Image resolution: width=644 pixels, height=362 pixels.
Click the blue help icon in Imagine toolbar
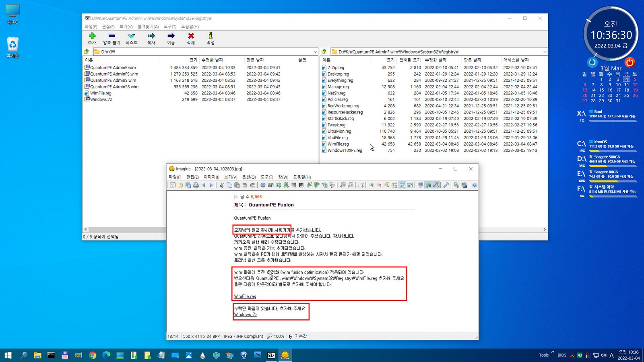tap(475, 185)
